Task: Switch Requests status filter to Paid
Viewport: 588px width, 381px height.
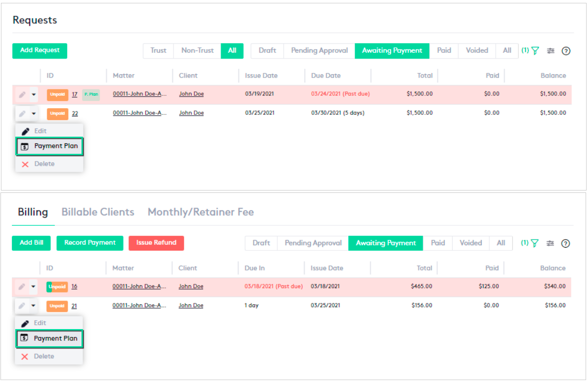Action: (x=444, y=50)
